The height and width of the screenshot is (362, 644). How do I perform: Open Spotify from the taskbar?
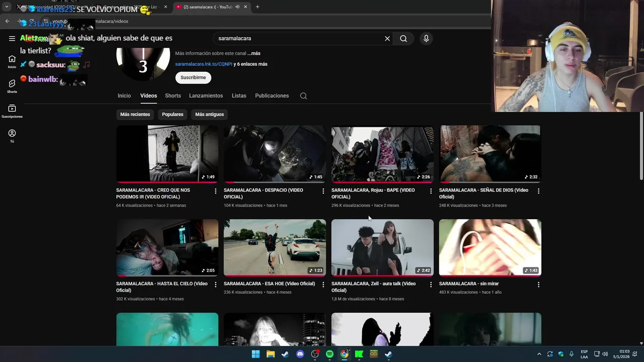pos(330,354)
